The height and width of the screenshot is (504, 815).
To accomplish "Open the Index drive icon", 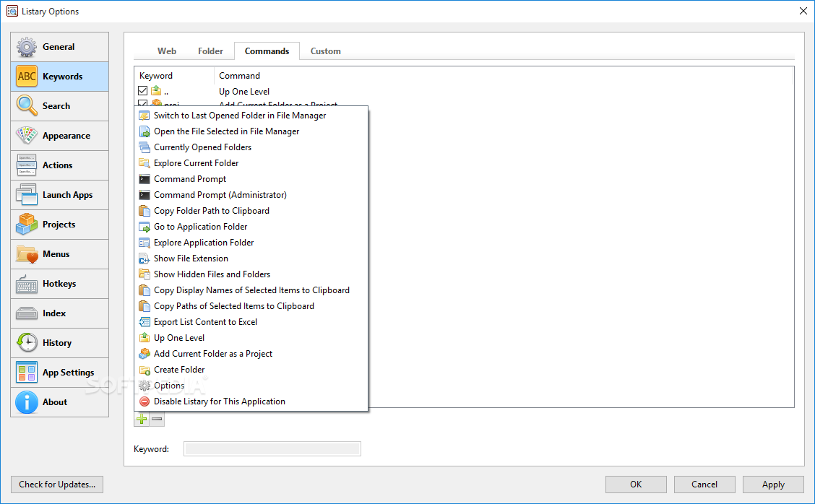I will pyautogui.click(x=27, y=313).
